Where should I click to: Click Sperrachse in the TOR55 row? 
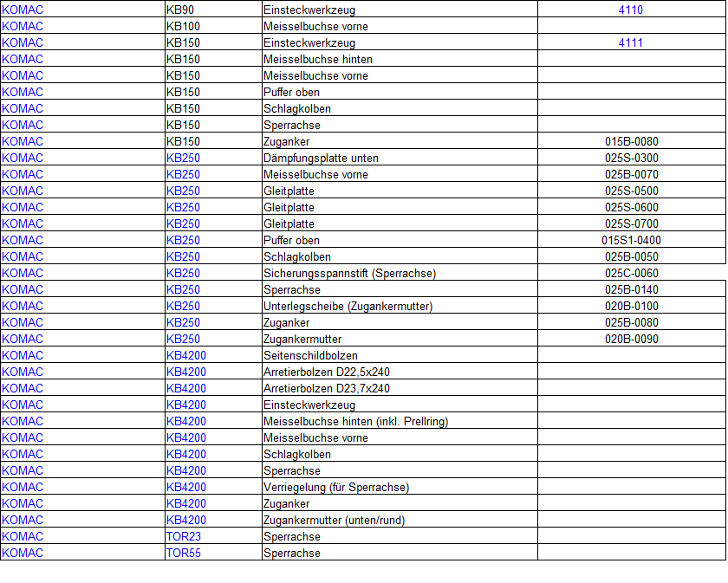pos(292,553)
